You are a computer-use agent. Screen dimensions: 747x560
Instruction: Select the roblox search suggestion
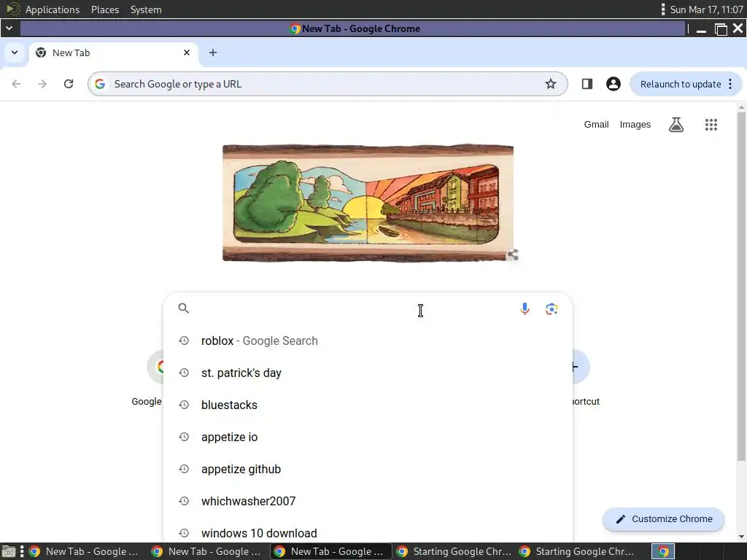coord(368,341)
